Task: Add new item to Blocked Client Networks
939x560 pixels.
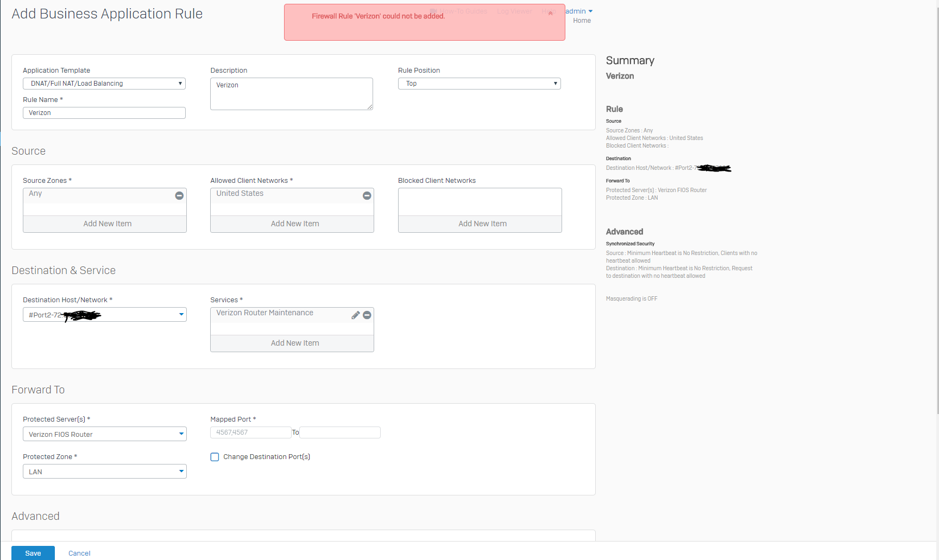Action: point(480,224)
